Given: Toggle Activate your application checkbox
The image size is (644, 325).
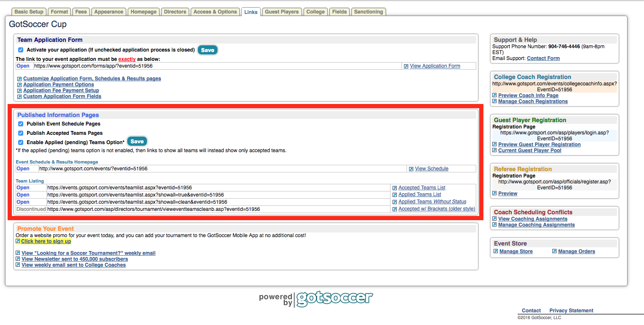Looking at the screenshot, I should [21, 50].
